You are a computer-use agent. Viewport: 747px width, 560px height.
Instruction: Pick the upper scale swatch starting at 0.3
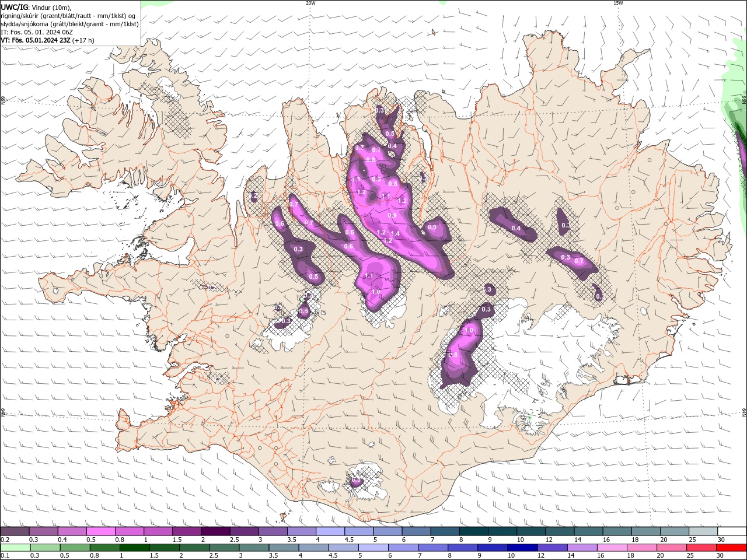(43, 531)
